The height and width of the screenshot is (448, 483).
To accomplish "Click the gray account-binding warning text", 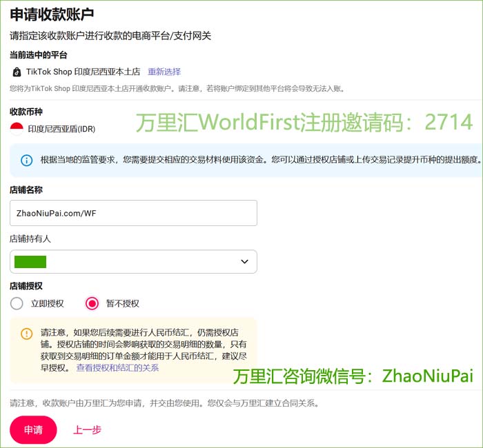I will tap(177, 89).
